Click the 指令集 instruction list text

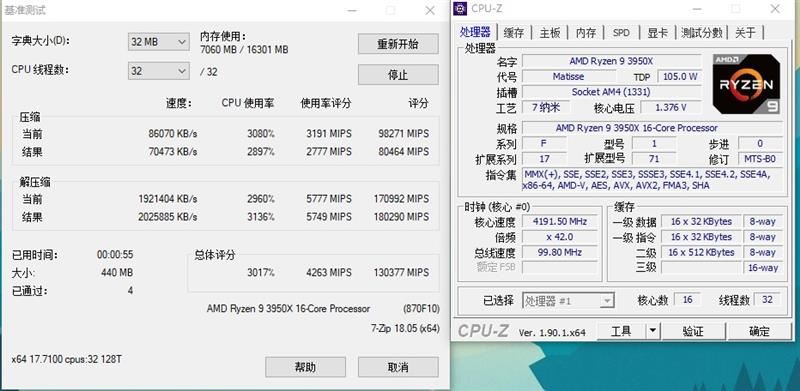click(x=652, y=180)
